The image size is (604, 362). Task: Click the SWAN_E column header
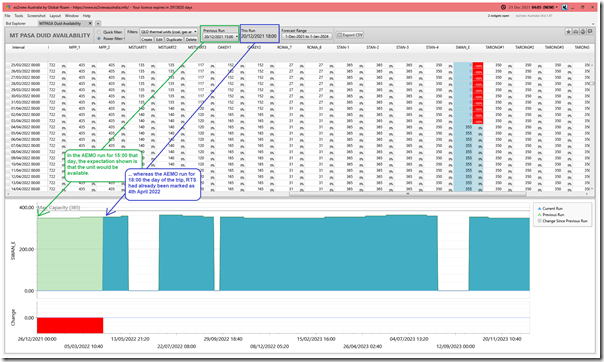462,47
